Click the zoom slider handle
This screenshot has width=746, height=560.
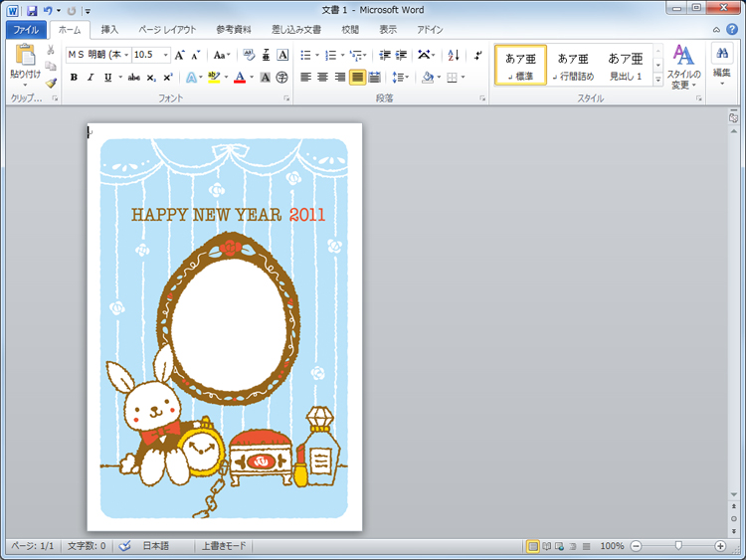pyautogui.click(x=678, y=546)
